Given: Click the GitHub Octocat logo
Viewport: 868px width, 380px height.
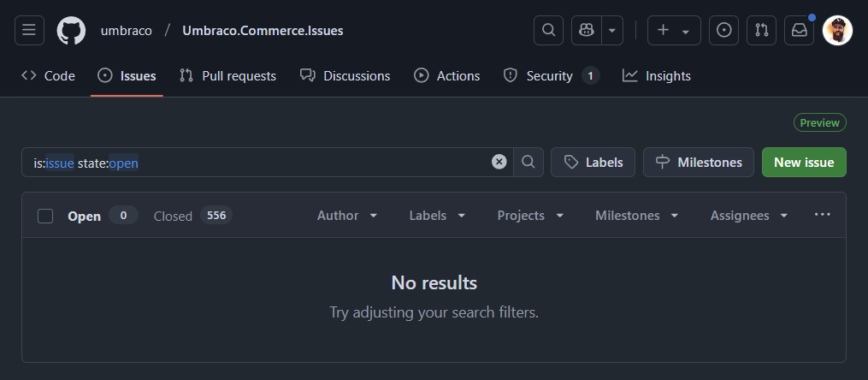Looking at the screenshot, I should (x=72, y=31).
